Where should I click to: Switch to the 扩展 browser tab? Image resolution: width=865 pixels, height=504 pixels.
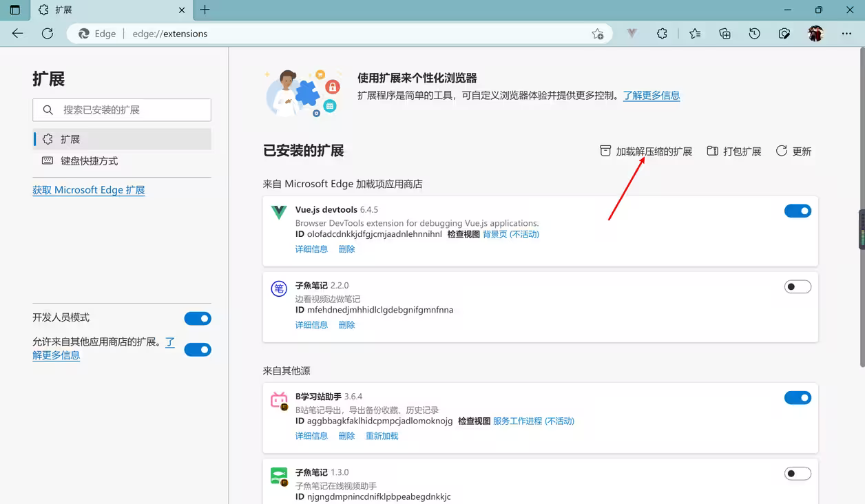[x=112, y=10]
